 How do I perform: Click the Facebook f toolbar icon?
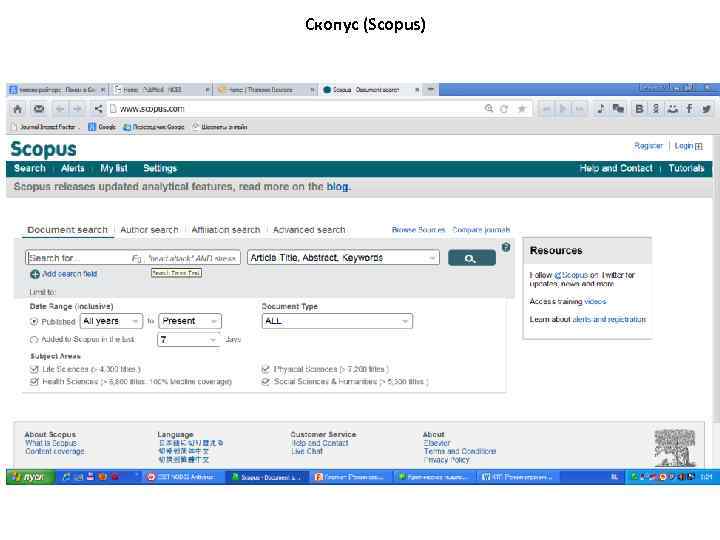pos(689,109)
